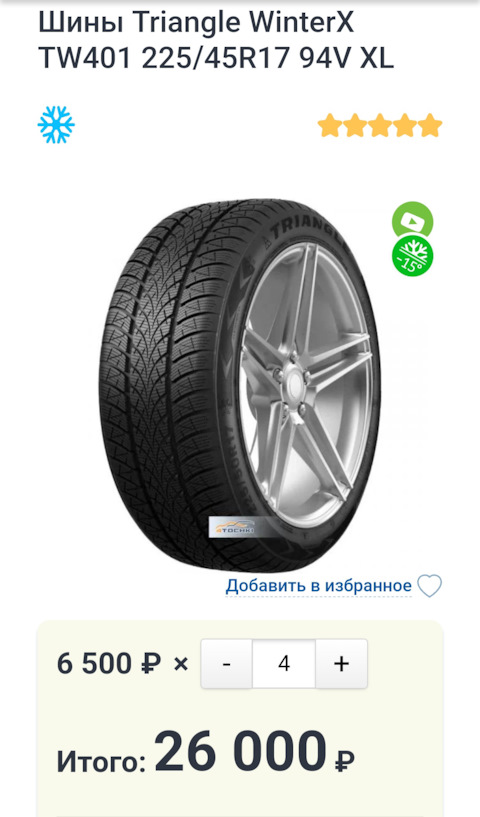Select the fourth rating star

pyautogui.click(x=405, y=126)
